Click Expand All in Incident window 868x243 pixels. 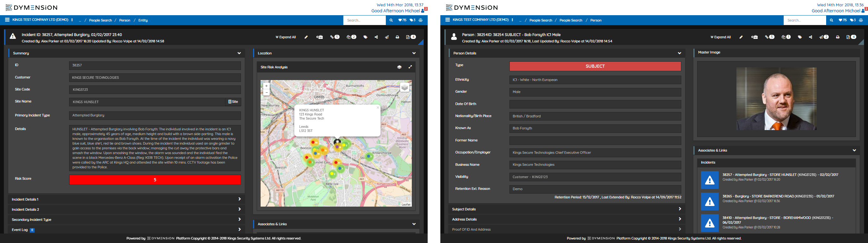286,37
